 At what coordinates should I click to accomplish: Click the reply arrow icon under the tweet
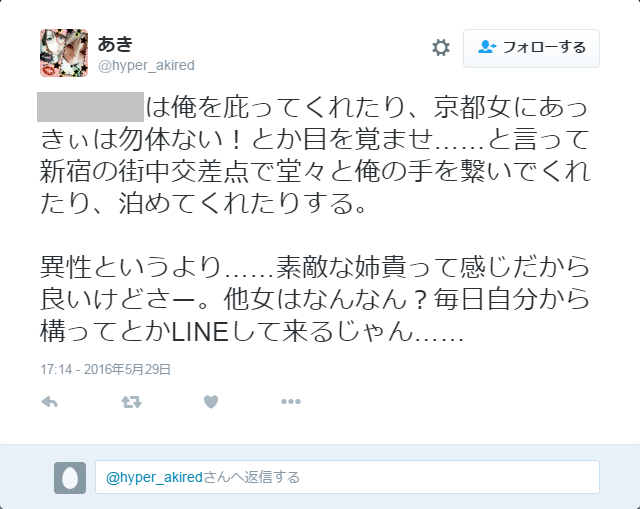(49, 402)
